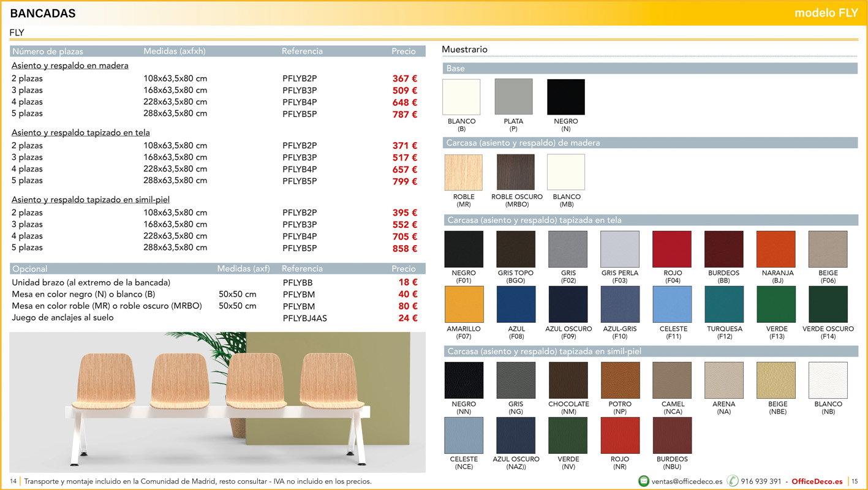Click 'Juego de anclajes al suelo'

point(62,317)
